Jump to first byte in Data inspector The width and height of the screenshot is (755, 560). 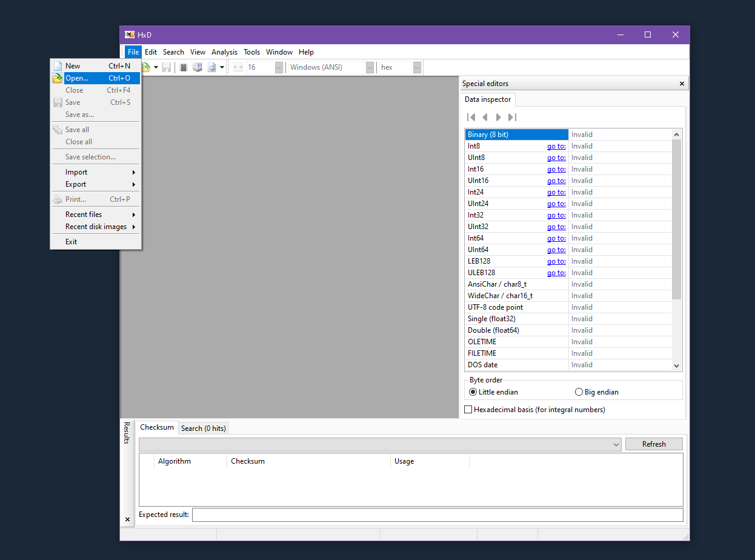471,117
